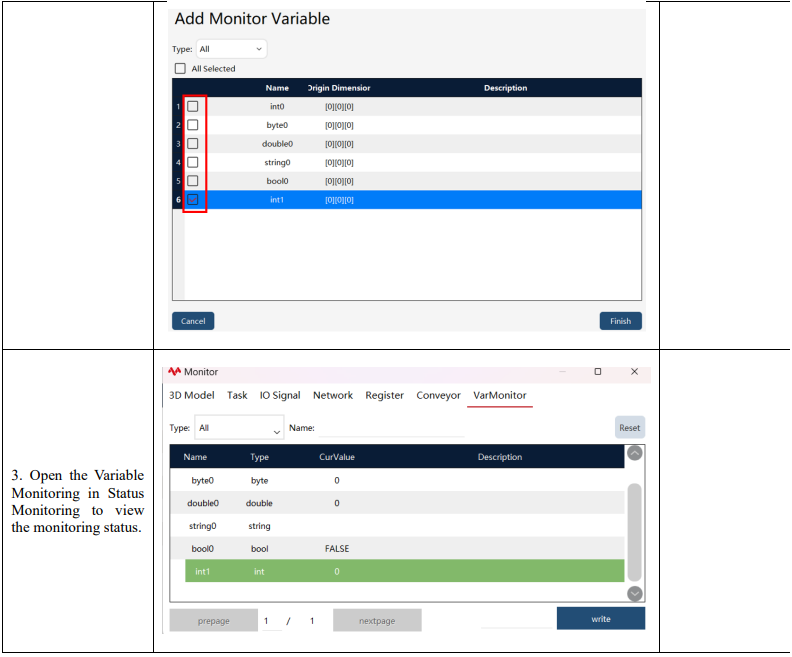792x657 pixels.
Task: Maximize the Monitor window
Action: (598, 372)
